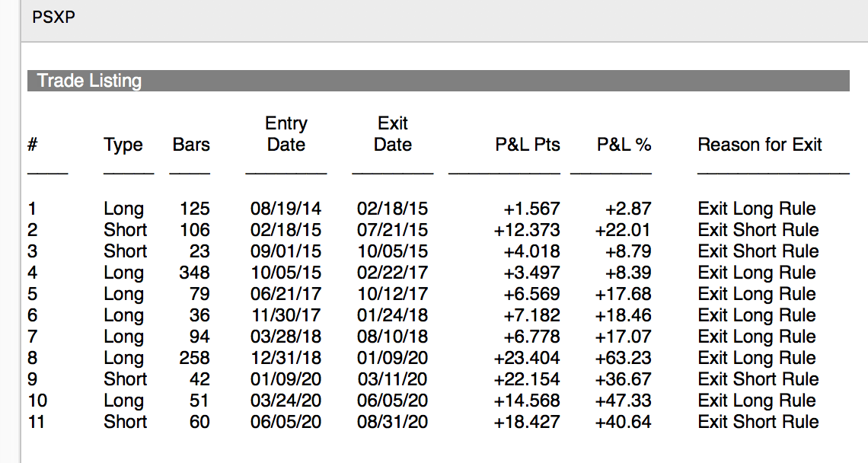The image size is (868, 463).
Task: Click the Trade Listing section header
Action: pyautogui.click(x=89, y=81)
